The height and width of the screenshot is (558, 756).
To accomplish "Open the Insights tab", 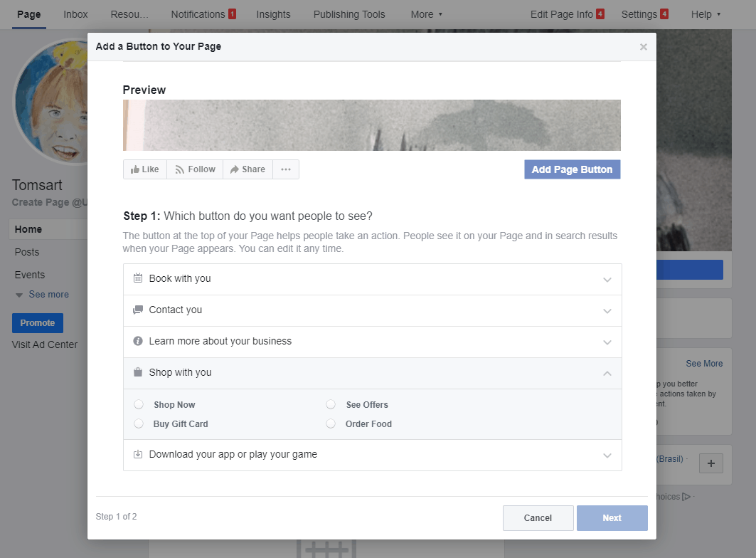I will [x=273, y=14].
